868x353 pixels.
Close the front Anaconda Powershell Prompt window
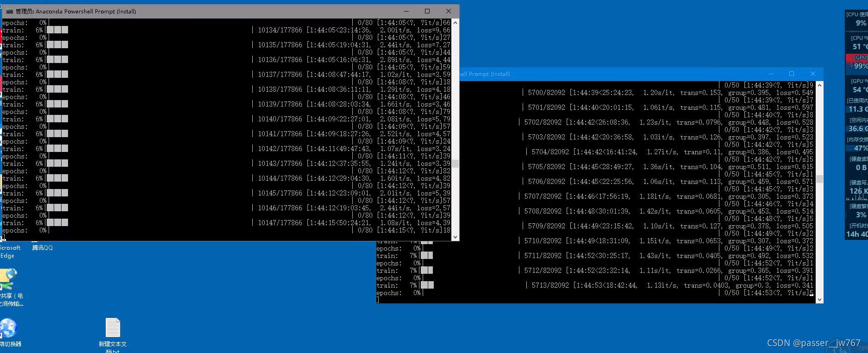click(448, 11)
